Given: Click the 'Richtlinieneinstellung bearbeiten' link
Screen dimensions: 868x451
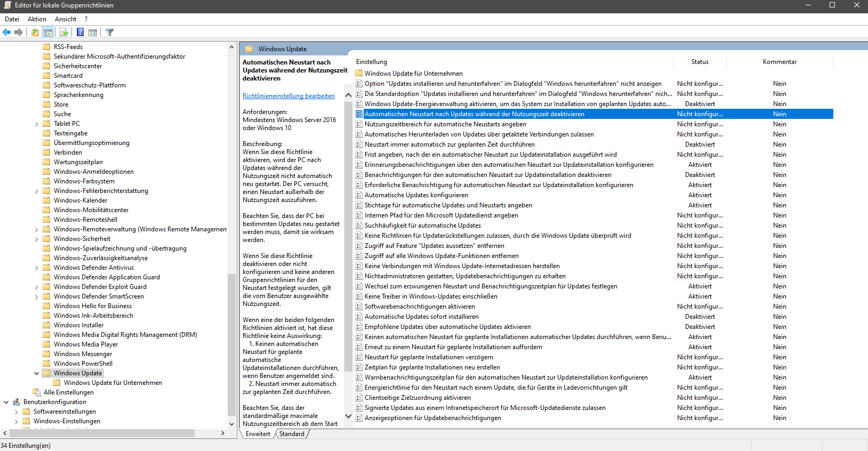Looking at the screenshot, I should tap(288, 96).
